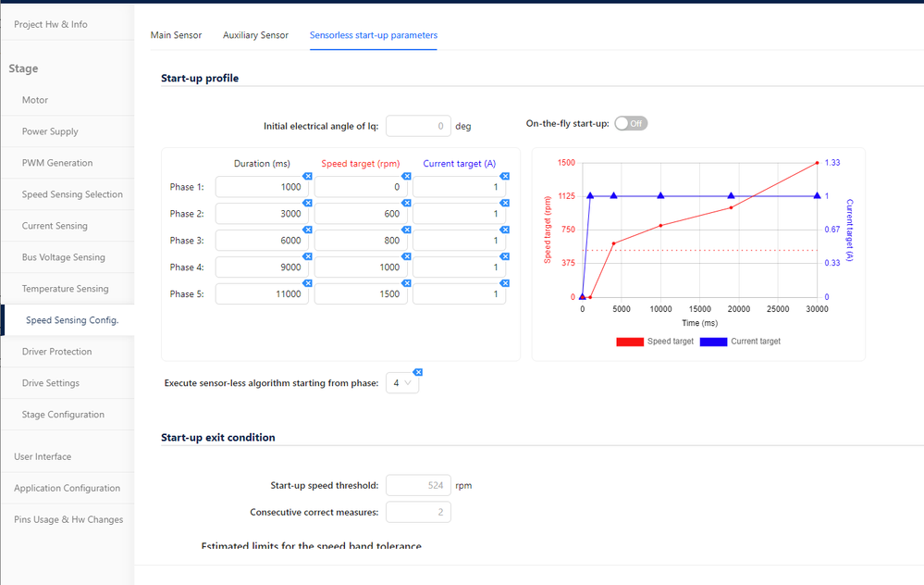Reset Phase 1 current target with its blue icon
This screenshot has width=924, height=585.
click(505, 176)
